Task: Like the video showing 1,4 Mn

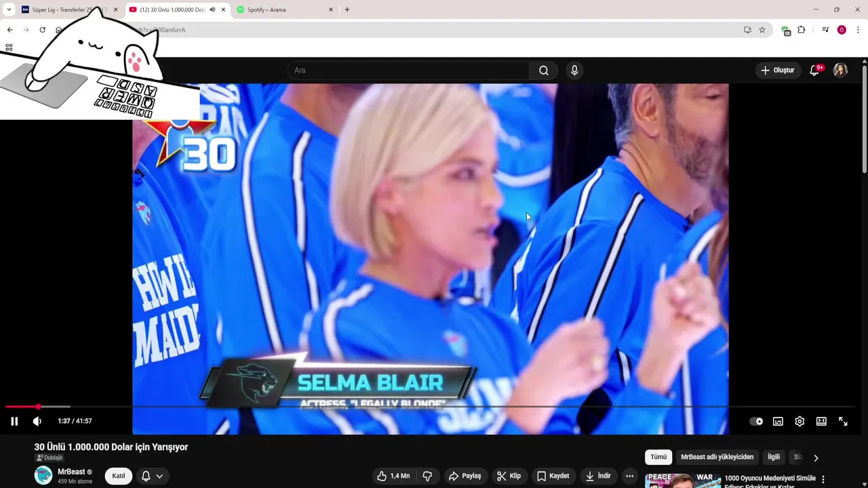Action: tap(394, 476)
